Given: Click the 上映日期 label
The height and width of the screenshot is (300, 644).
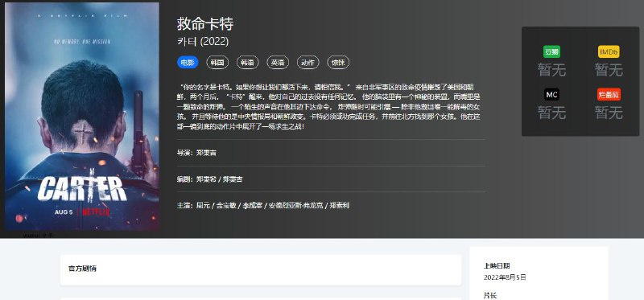Looking at the screenshot, I should pos(497,266).
